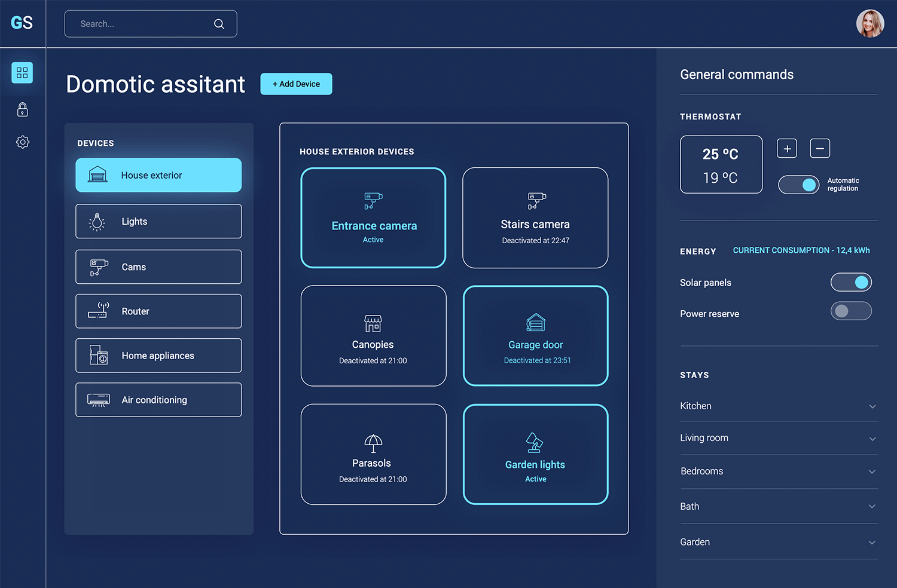Click the appliances icon beside Home appliances
This screenshot has height=588, width=897.
click(99, 355)
